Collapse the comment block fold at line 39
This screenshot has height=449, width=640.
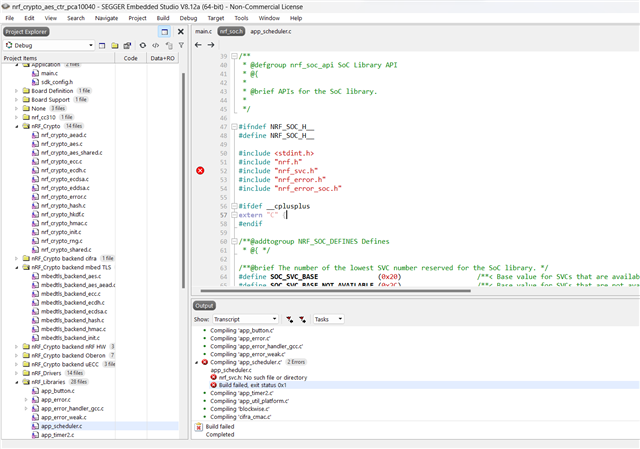pos(234,56)
